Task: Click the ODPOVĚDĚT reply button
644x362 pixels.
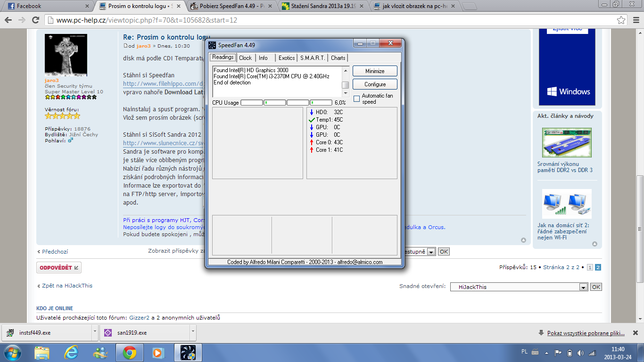Action: tap(59, 268)
